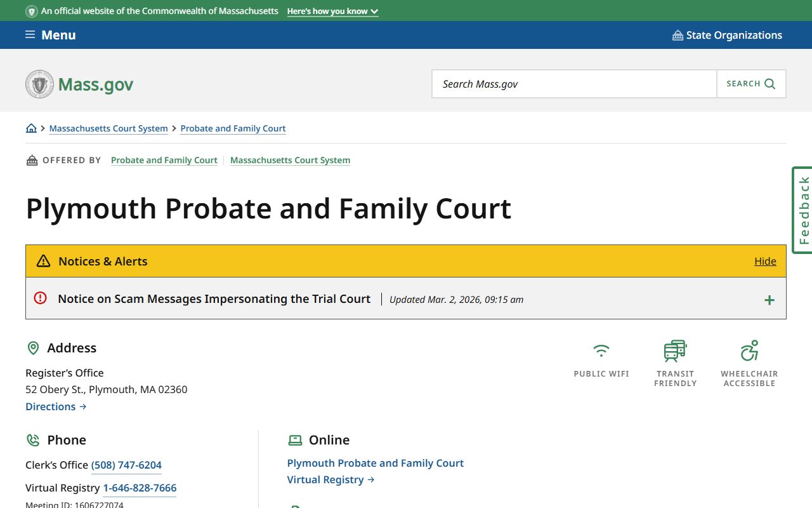Click the seal icon in the official website banner
812x508 pixels.
[x=31, y=11]
